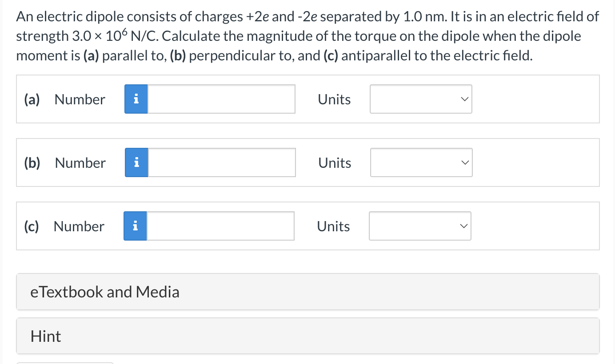This screenshot has height=364, width=615.
Task: Click the partially visible button below Hint
Action: (x=65, y=363)
